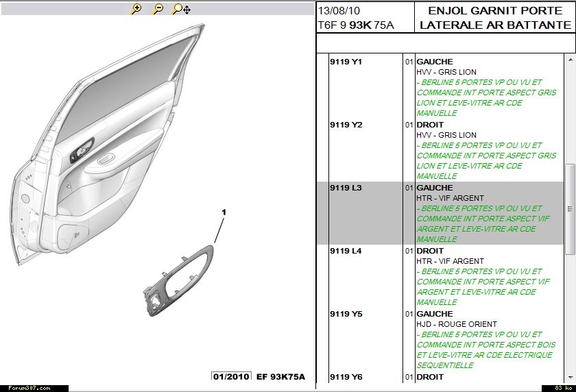The image size is (576, 392).
Task: Select part number 9119 Y1
Action: click(x=346, y=62)
